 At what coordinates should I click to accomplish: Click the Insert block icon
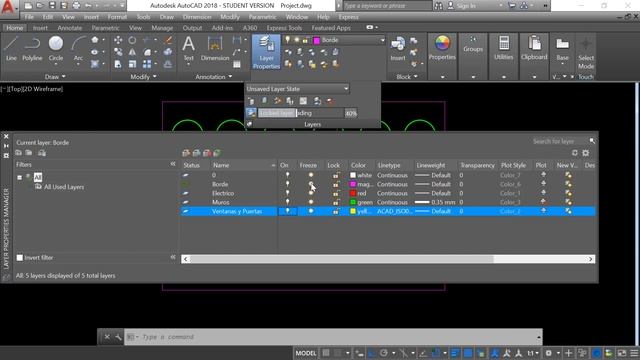[398, 48]
